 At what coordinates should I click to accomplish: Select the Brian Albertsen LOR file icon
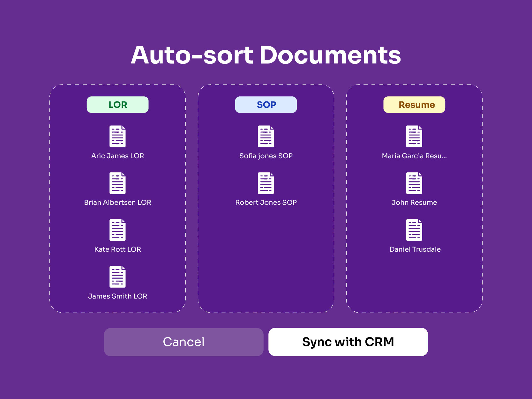[x=117, y=183]
